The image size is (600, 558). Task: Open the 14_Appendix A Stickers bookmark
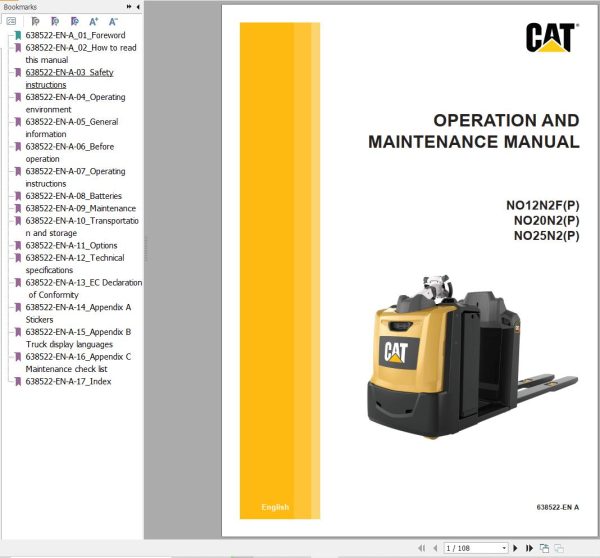click(78, 313)
